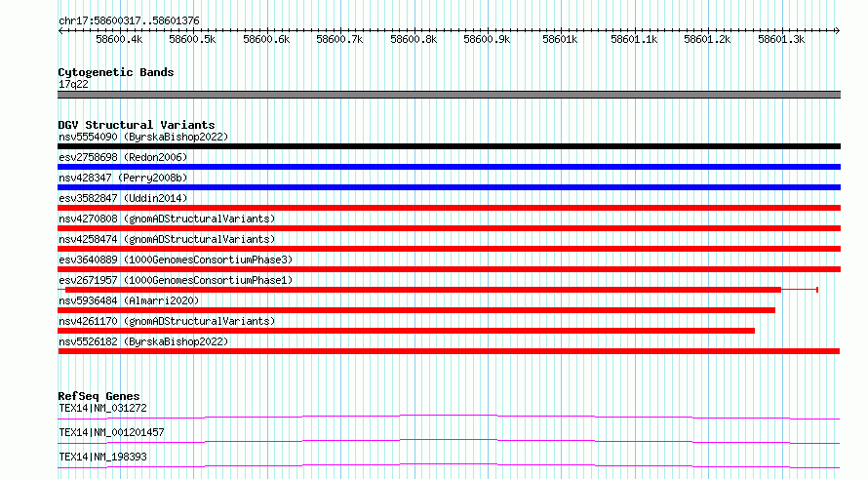
Task: Click the chr17:58600317..58601376 coordinate label
Action: pos(129,21)
